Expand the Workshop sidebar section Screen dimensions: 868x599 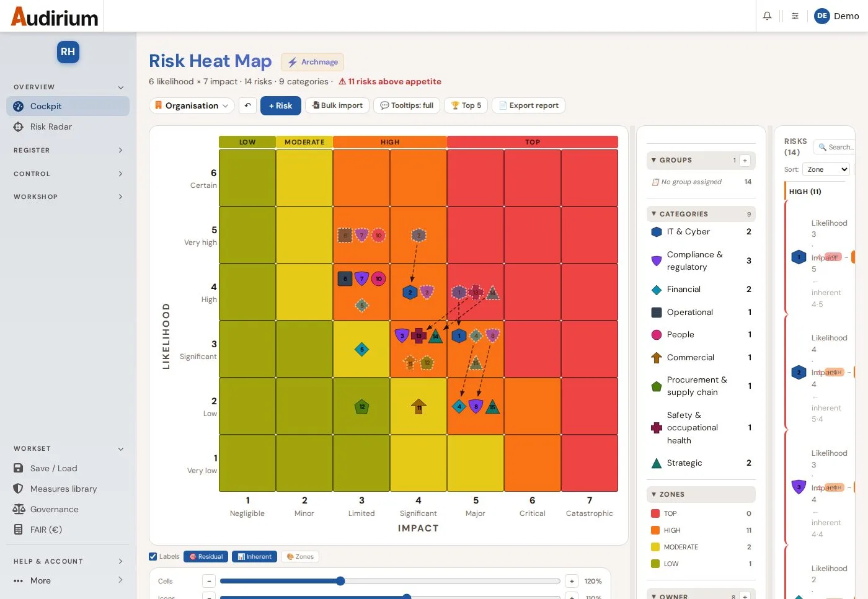[68, 197]
